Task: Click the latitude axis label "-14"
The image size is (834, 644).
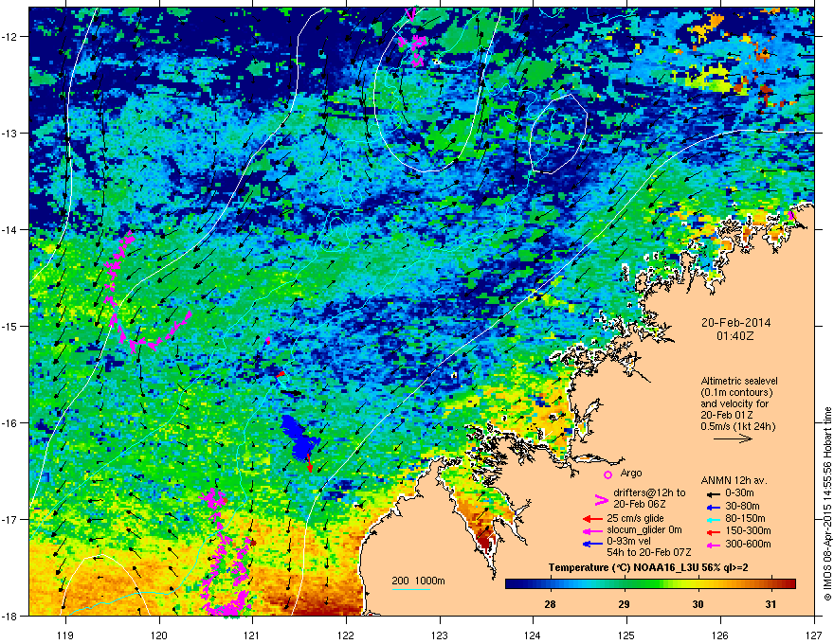Action: [10, 229]
